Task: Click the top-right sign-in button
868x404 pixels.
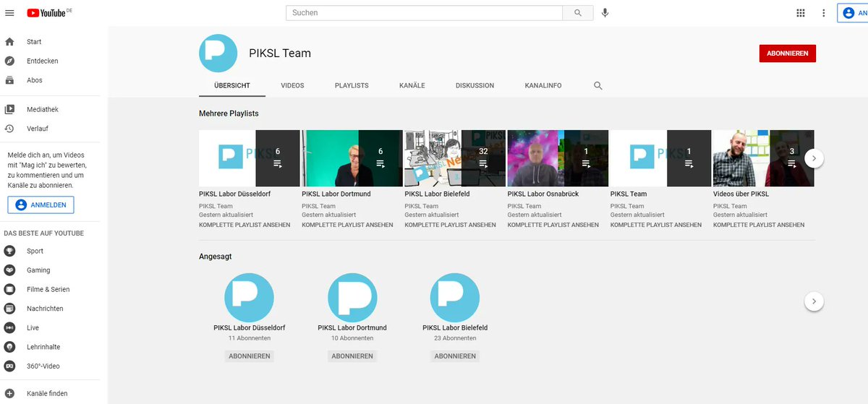Action: [853, 13]
